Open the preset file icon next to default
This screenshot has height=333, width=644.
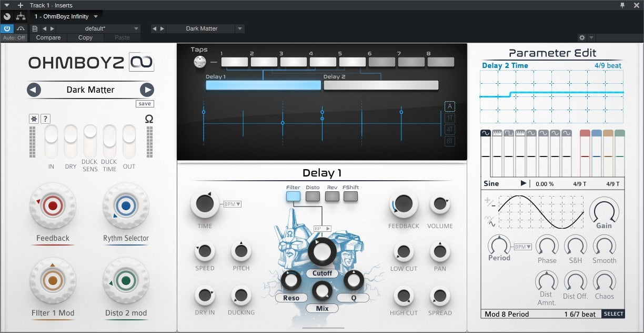[35, 28]
